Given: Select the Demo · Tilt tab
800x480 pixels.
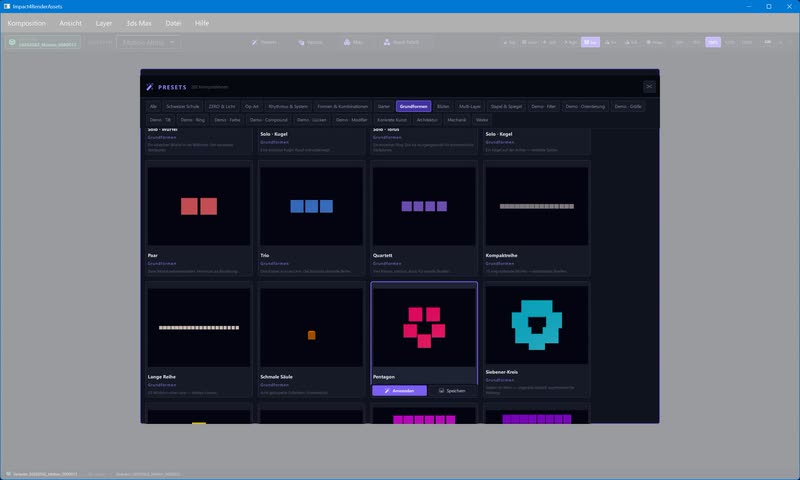Looking at the screenshot, I should (x=160, y=120).
